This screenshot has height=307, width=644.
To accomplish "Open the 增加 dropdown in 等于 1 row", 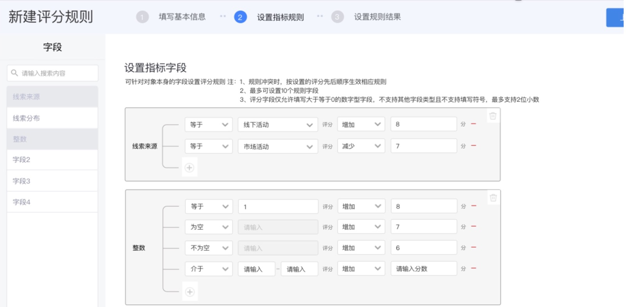I will coord(361,206).
